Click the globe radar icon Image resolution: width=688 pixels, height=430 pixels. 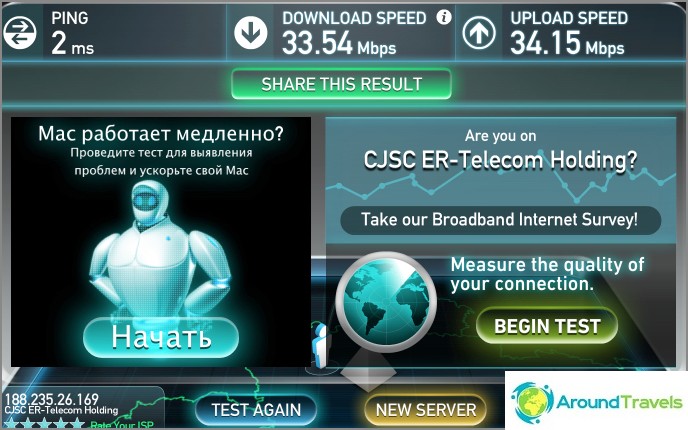[386, 302]
